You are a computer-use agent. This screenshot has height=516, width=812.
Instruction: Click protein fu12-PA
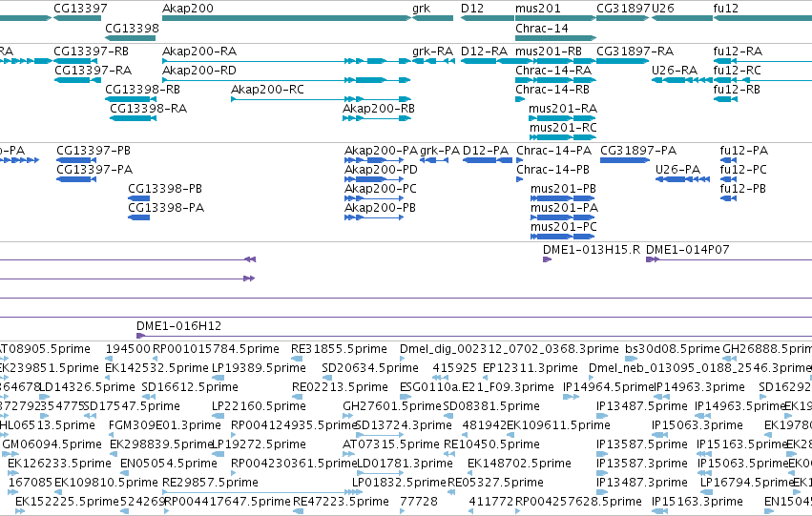coord(744,151)
